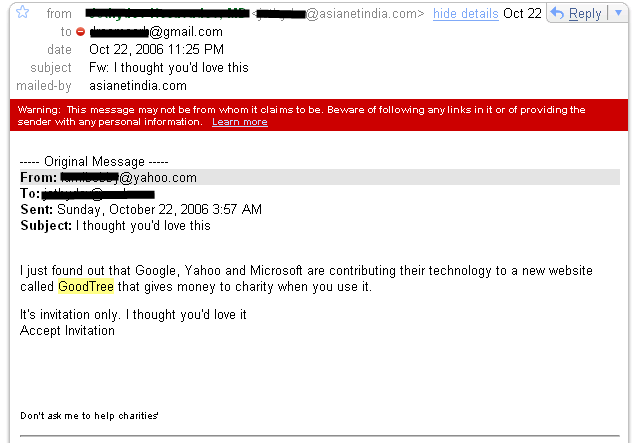635x443 pixels.
Task: Click the Accept Invitation text
Action: click(x=67, y=330)
